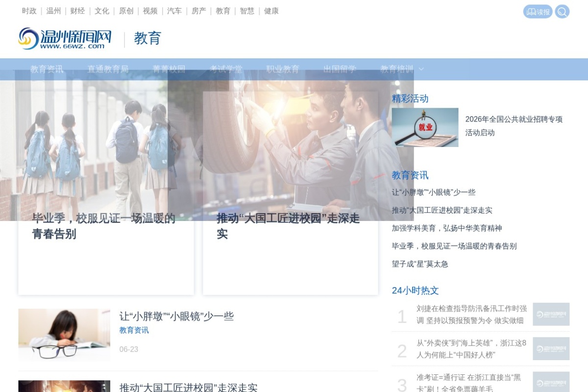
Task: Open bottom list title 推动“大国工匠进校园”走深走实
Action: (189, 387)
